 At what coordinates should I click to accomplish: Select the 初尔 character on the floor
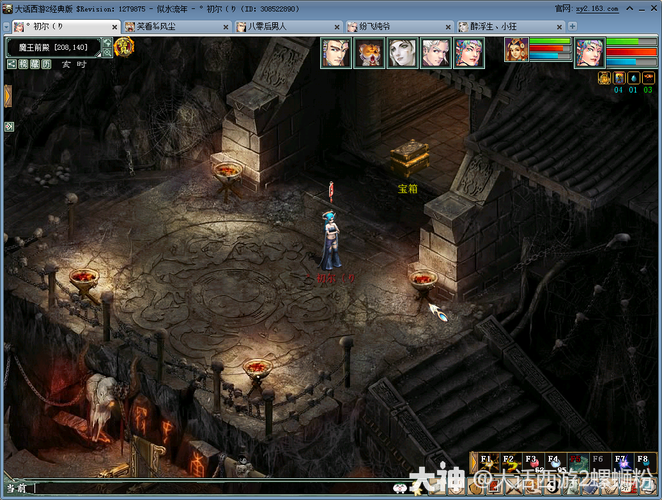pos(330,241)
